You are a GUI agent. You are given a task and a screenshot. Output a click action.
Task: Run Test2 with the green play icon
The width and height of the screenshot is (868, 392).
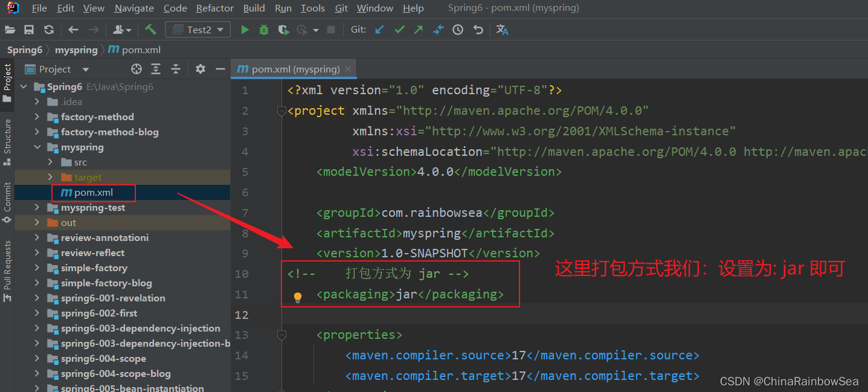click(x=245, y=30)
